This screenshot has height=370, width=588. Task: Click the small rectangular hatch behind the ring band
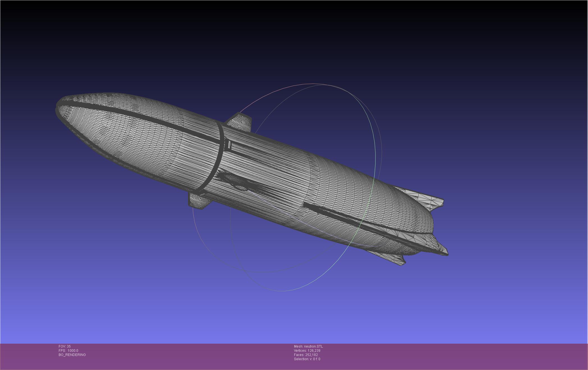pyautogui.click(x=229, y=145)
